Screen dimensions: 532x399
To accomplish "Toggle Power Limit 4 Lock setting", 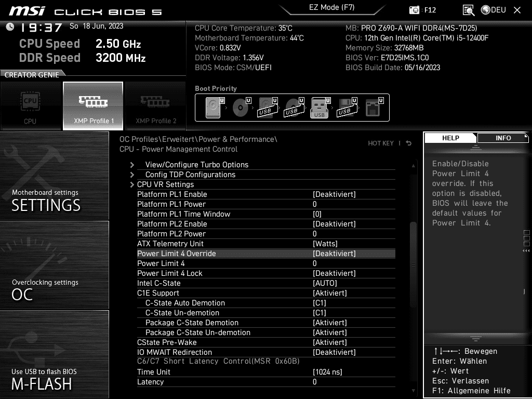I will pyautogui.click(x=266, y=273).
